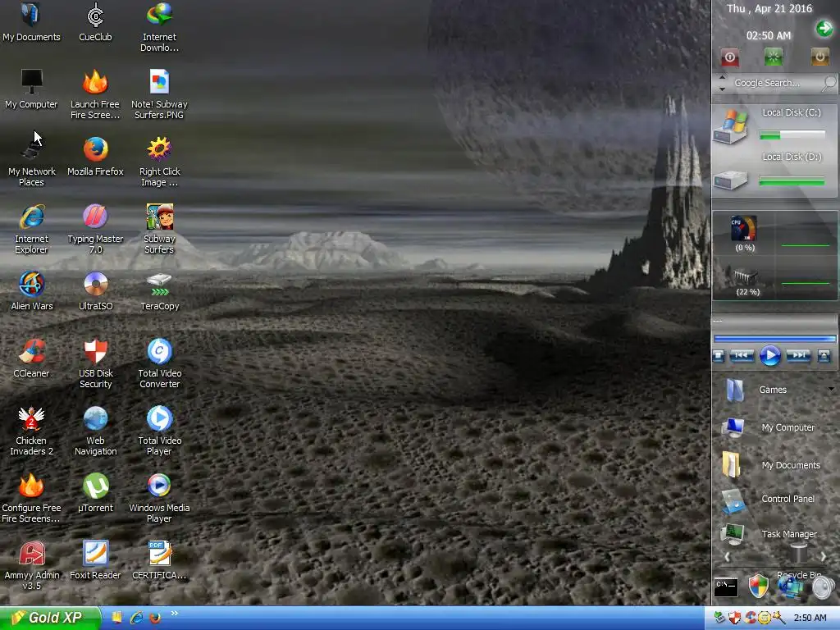The width and height of the screenshot is (840, 630).
Task: Launch Firefox from the quick launch bar
Action: 155,618
